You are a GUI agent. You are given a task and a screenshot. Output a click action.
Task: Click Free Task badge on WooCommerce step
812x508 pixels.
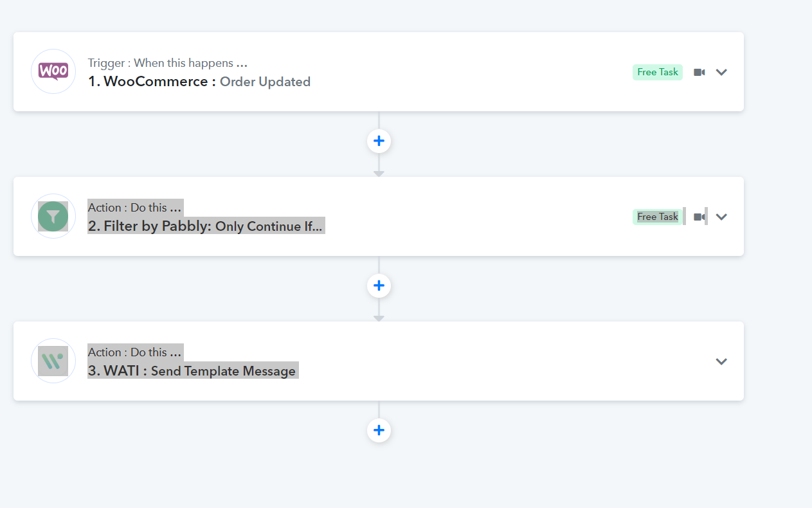pos(658,72)
